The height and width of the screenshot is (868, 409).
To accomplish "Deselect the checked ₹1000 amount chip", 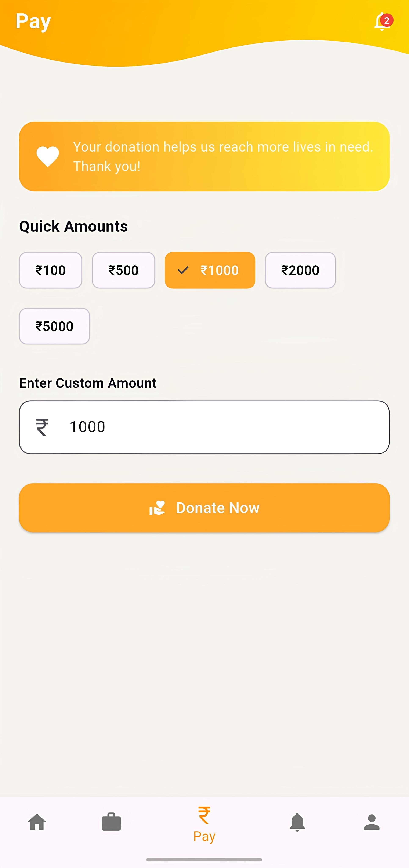I will [x=210, y=270].
